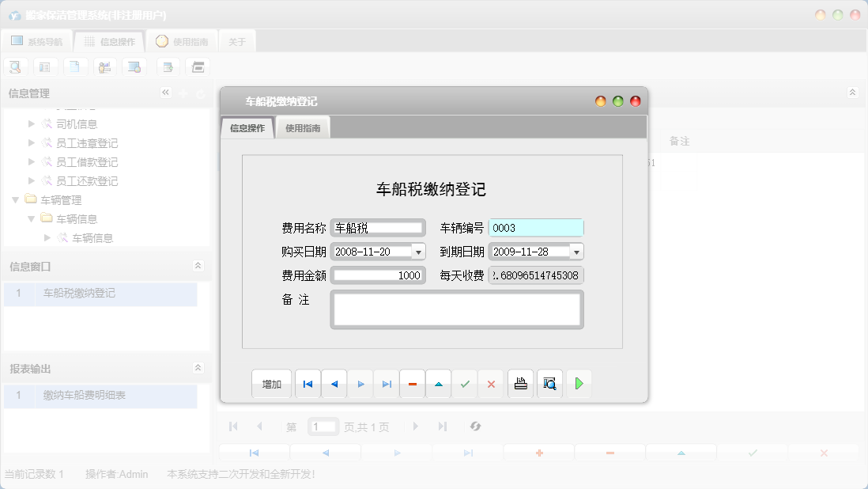868x489 pixels.
Task: Click the refresh icon on the pagination bar
Action: (475, 426)
